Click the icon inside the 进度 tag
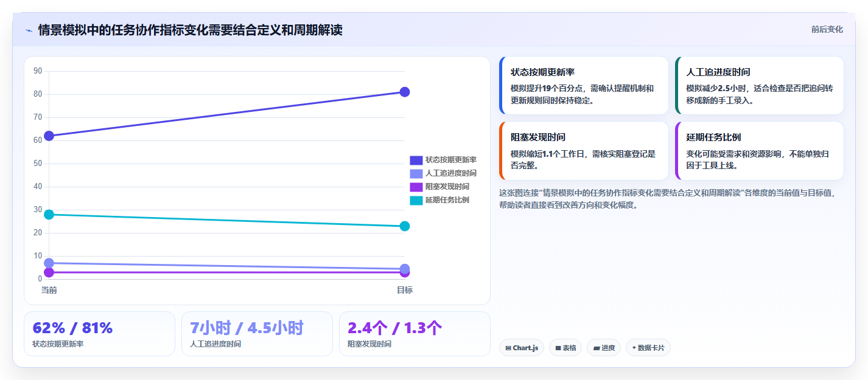The width and height of the screenshot is (868, 380). [x=597, y=348]
